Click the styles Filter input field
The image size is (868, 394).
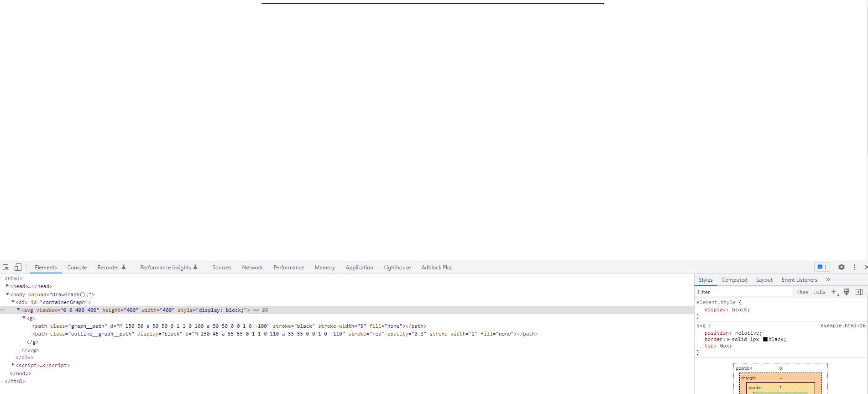[744, 292]
